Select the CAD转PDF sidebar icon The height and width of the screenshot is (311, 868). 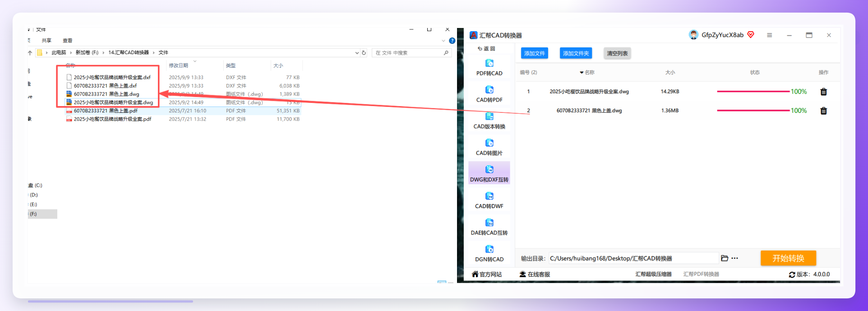coord(489,89)
